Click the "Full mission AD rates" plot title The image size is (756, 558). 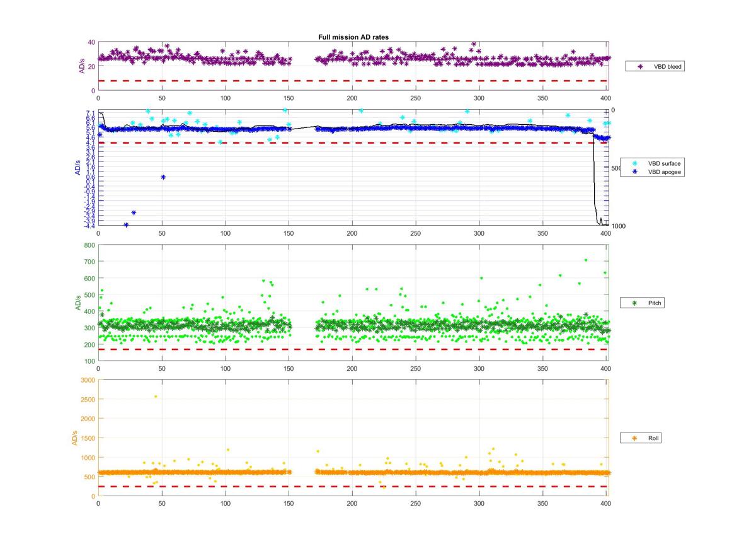353,37
